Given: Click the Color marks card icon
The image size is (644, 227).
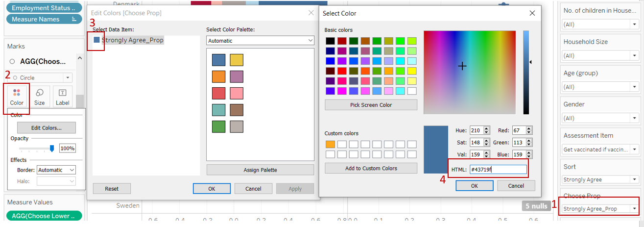Looking at the screenshot, I should point(17,97).
